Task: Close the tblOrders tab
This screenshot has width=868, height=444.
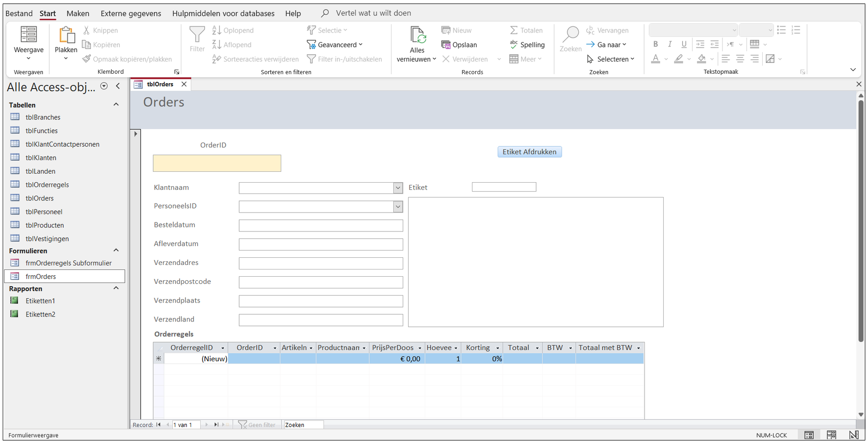Action: pyautogui.click(x=184, y=84)
